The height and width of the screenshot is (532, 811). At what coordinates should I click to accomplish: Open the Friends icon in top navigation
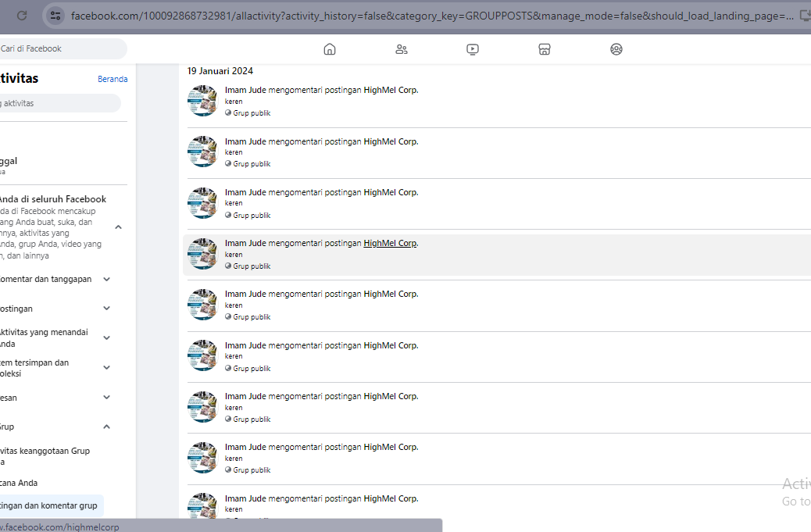point(402,49)
